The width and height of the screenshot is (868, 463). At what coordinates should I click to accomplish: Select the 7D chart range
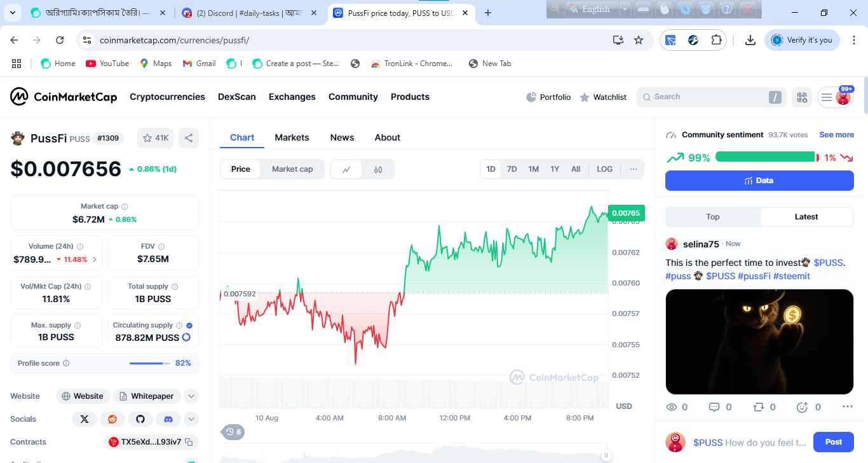pos(512,169)
